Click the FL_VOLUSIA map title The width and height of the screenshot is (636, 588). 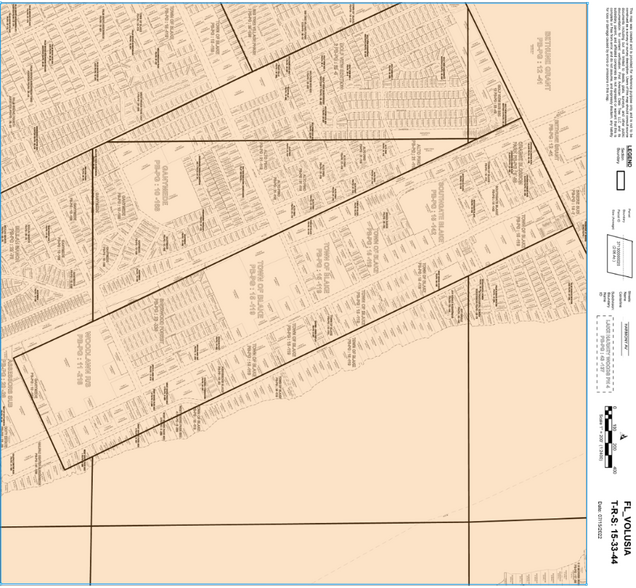626,529
